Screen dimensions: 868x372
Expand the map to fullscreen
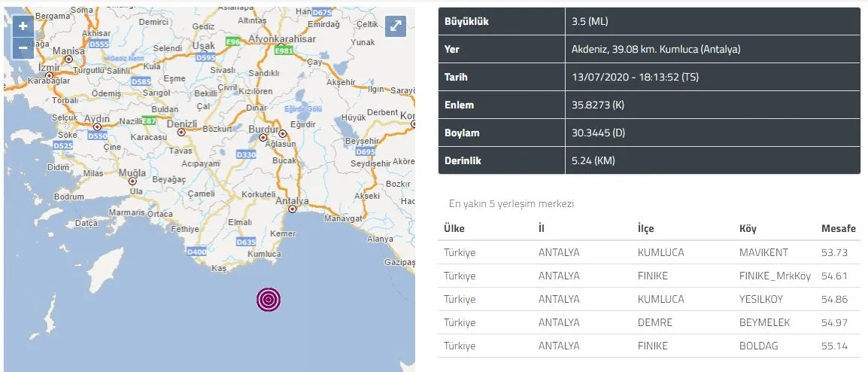(396, 26)
